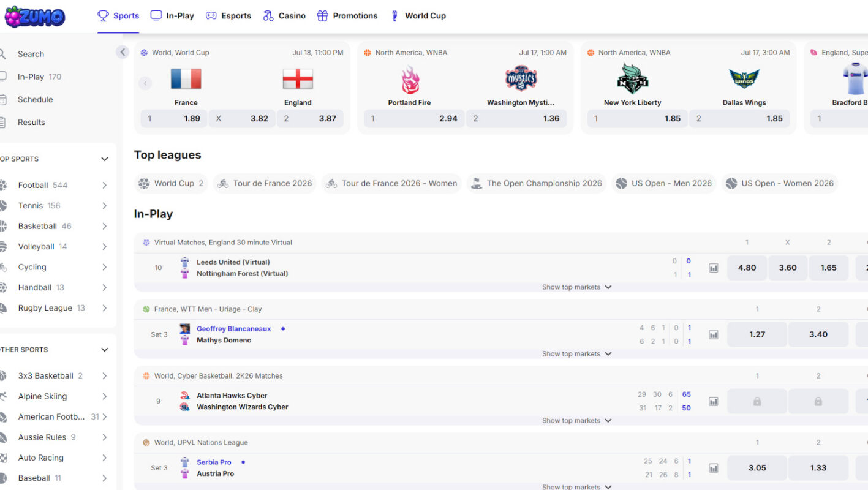Open the Esports tab

[x=228, y=16]
